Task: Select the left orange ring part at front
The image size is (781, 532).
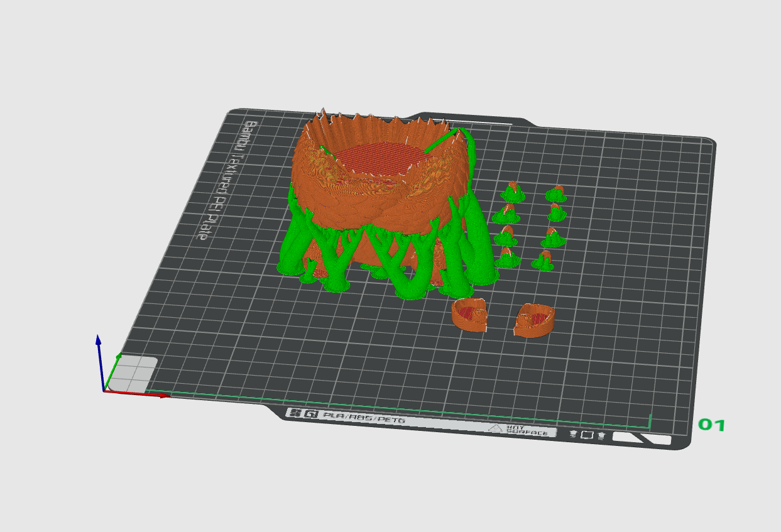Action: coord(469,315)
